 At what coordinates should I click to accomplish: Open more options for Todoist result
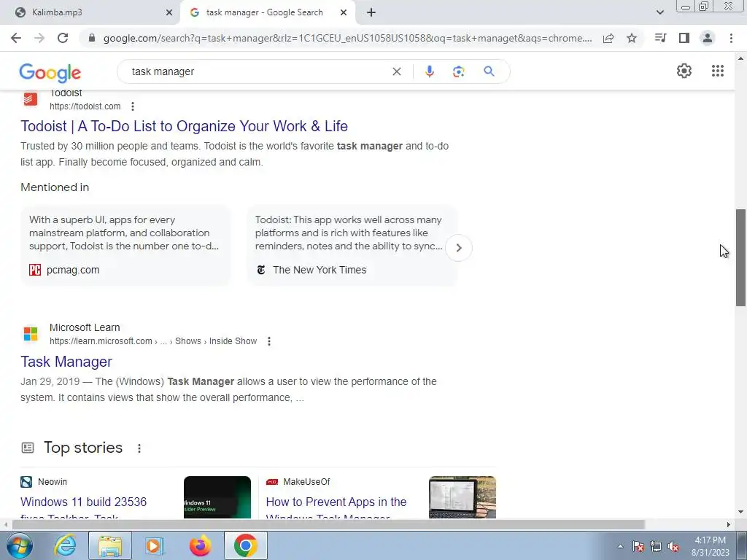(133, 106)
